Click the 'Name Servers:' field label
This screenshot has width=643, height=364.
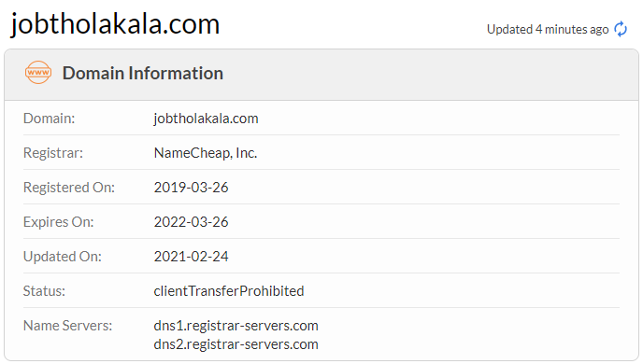tap(67, 326)
